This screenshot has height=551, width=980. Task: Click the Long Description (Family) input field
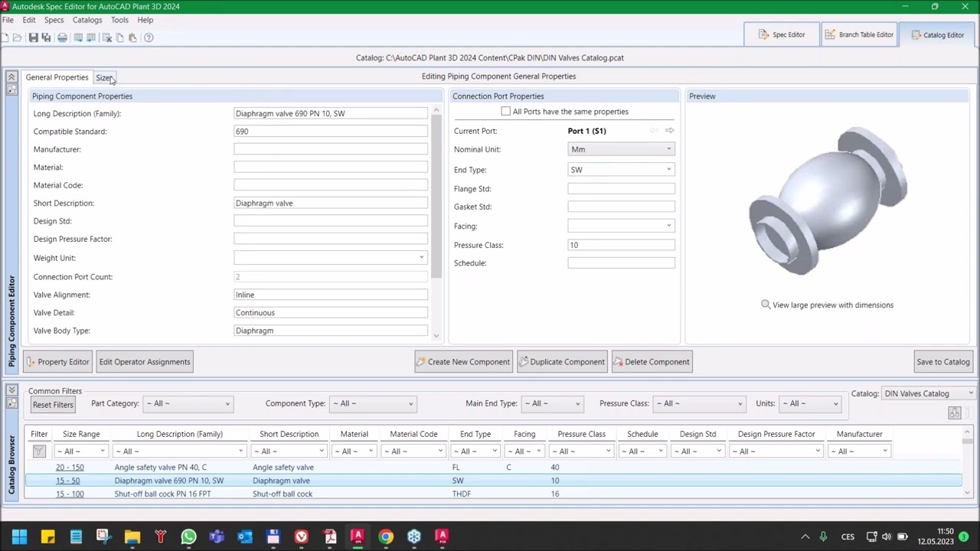pyautogui.click(x=331, y=113)
